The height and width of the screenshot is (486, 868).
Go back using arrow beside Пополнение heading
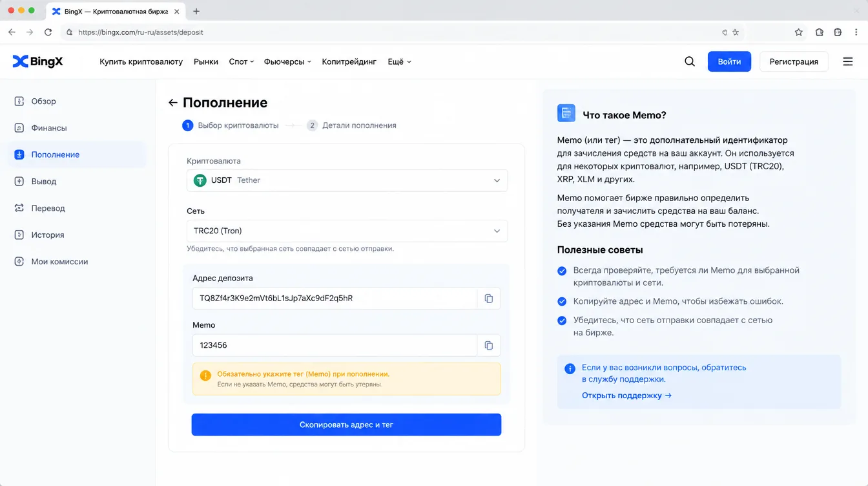(x=172, y=103)
